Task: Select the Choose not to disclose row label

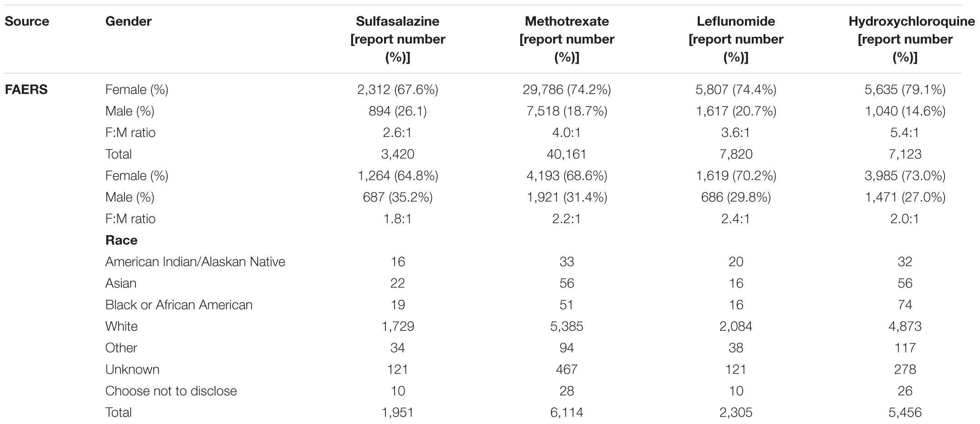Action: coord(171,391)
